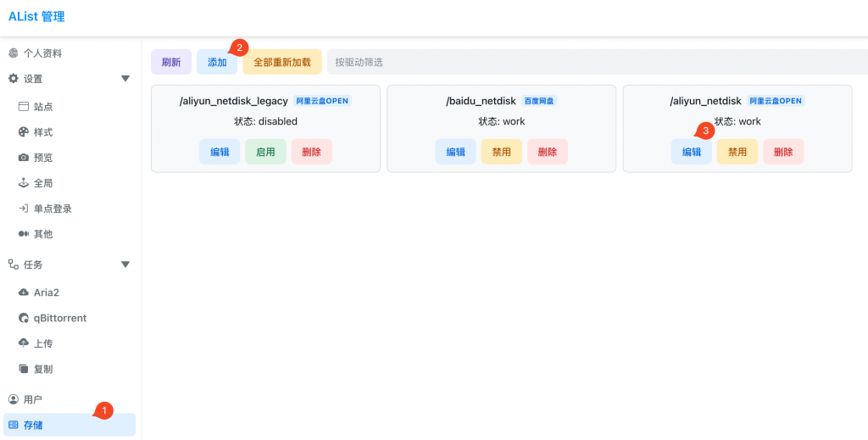Image resolution: width=868 pixels, height=440 pixels.
Task: Click the qBittorrent icon in sidebar
Action: pyautogui.click(x=23, y=318)
